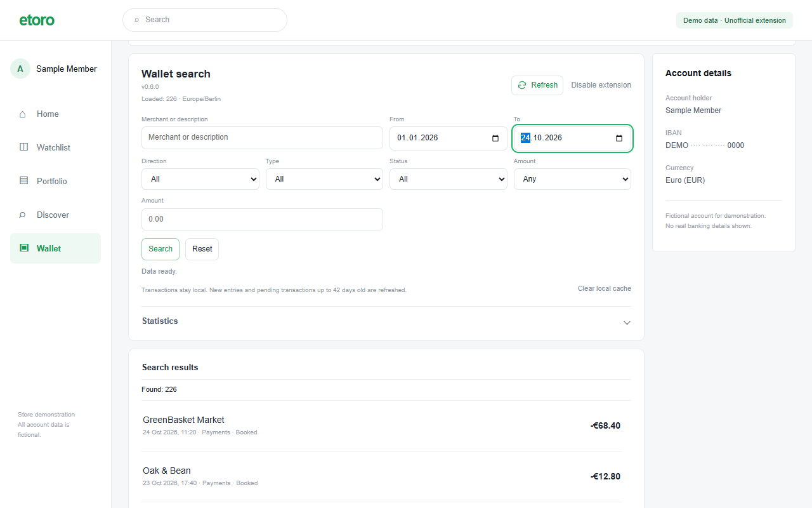The width and height of the screenshot is (812, 508).
Task: Click the Demo data Unofficial extension badge
Action: (735, 20)
